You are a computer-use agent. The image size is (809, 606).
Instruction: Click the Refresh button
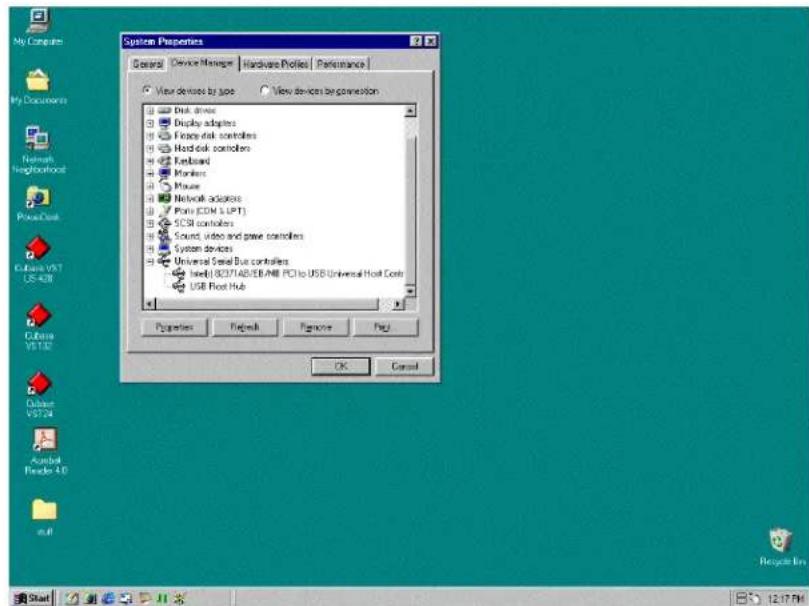tap(245, 327)
